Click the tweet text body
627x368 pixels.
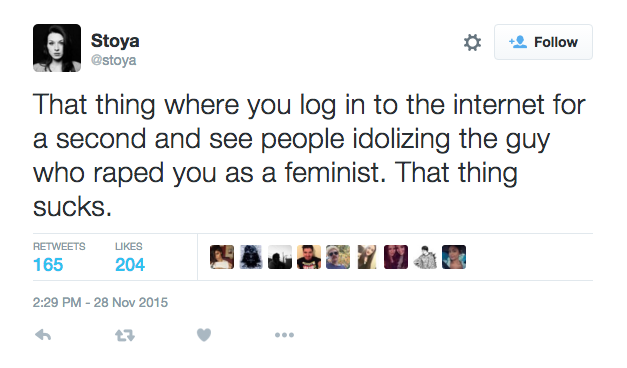[309, 155]
